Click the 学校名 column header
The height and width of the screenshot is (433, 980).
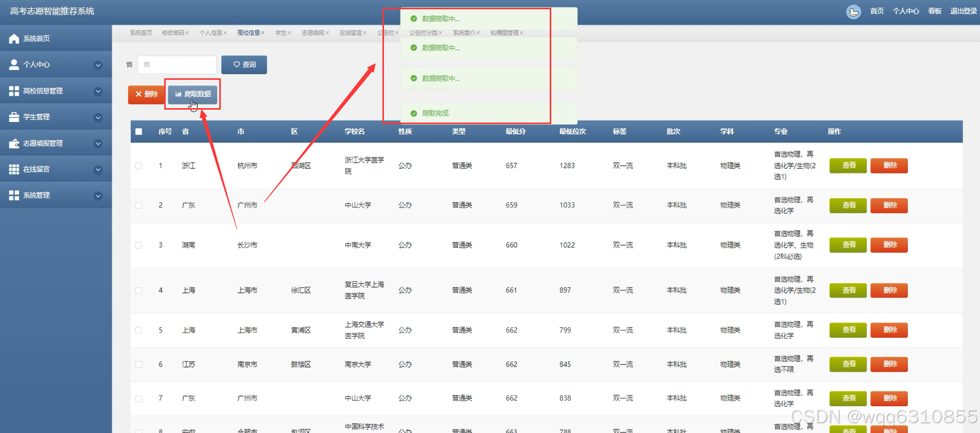coord(355,132)
